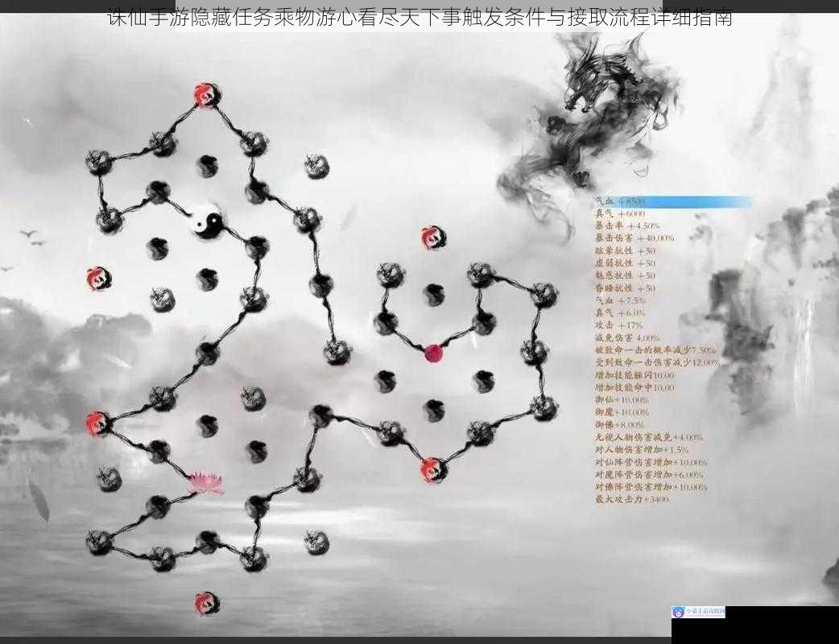Select the 减免伤害 4.00% row
Screen dimensions: 839x644
coord(628,338)
